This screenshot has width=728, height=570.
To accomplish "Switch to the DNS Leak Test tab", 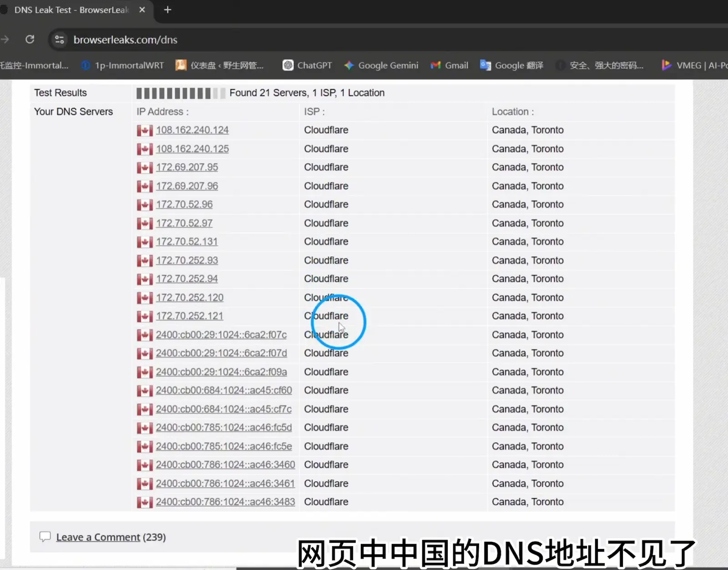I will (71, 10).
